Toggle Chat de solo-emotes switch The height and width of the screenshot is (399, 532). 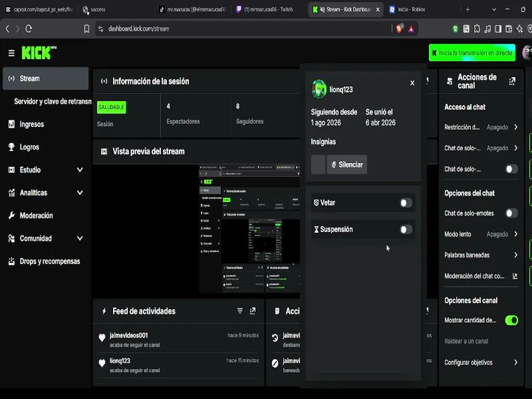click(x=511, y=213)
